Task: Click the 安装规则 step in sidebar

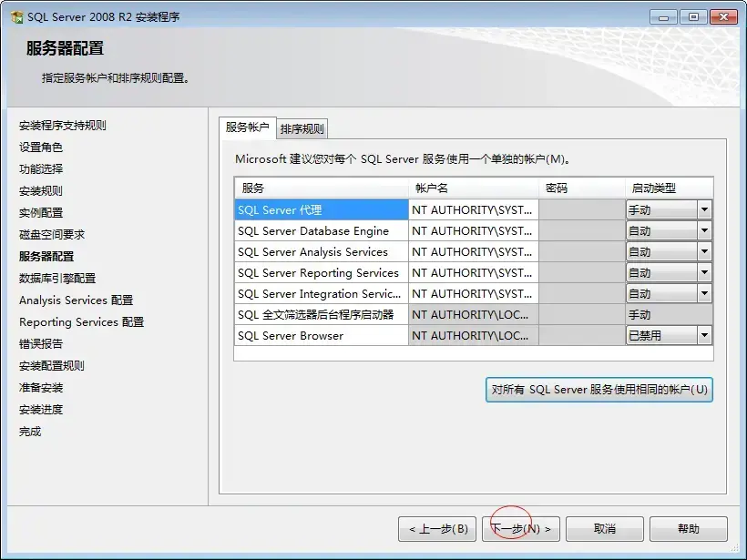Action: tap(41, 191)
